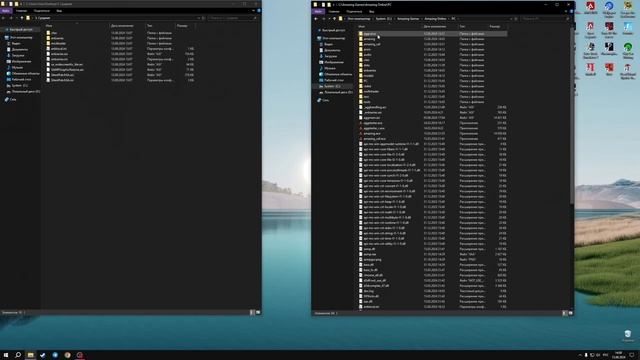Switch SilentPatch window to details view
This screenshot has width=640, height=360.
click(x=252, y=312)
